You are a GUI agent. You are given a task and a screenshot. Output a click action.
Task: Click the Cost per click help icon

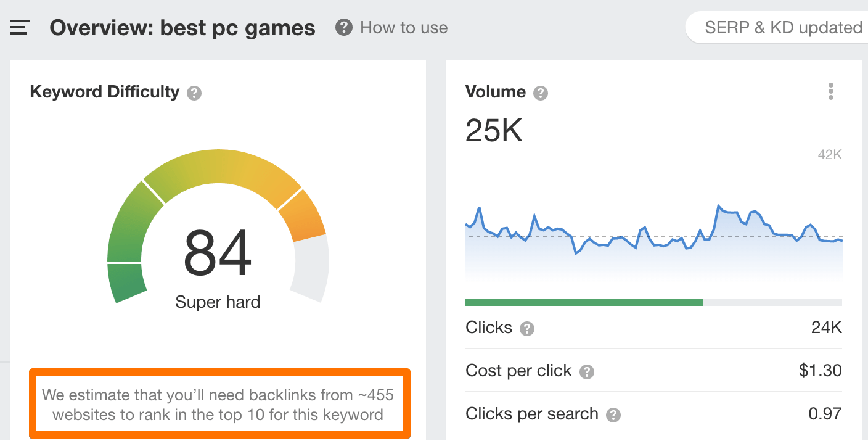point(587,371)
